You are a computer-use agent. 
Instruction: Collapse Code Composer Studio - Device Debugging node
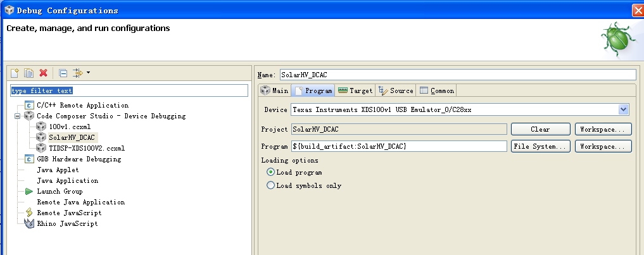pyautogui.click(x=18, y=116)
